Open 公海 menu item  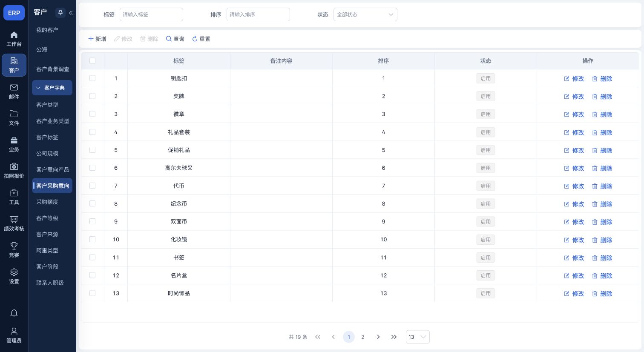(x=42, y=49)
